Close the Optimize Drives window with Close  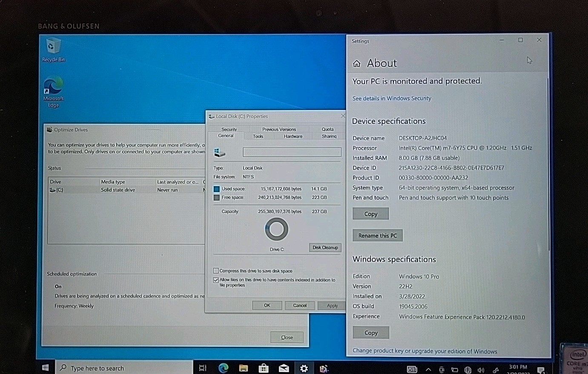[x=287, y=337]
